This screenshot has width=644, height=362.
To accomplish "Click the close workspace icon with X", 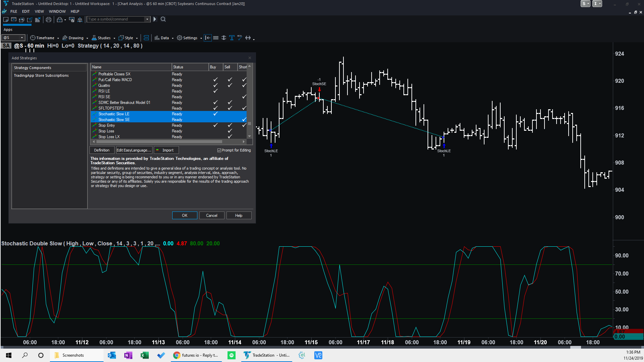I will [38, 19].
